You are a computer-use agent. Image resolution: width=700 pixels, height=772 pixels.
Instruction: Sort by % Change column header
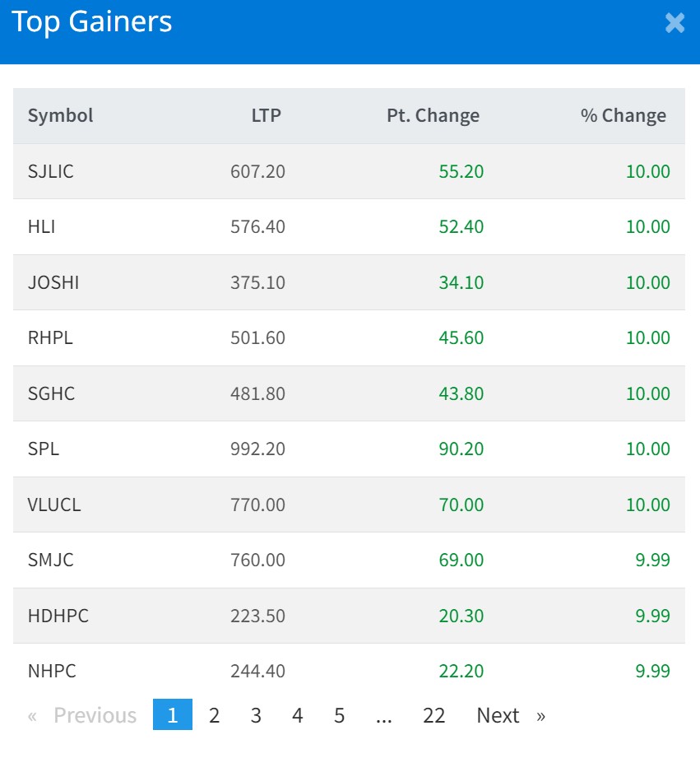623,116
